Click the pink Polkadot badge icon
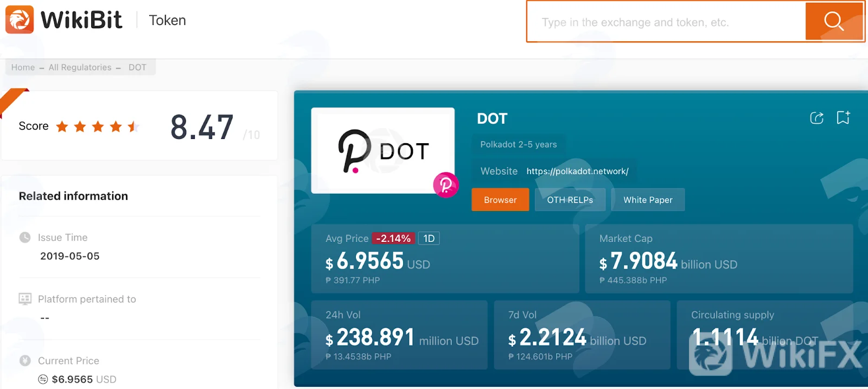Viewport: 868px width, 389px height. (x=445, y=185)
